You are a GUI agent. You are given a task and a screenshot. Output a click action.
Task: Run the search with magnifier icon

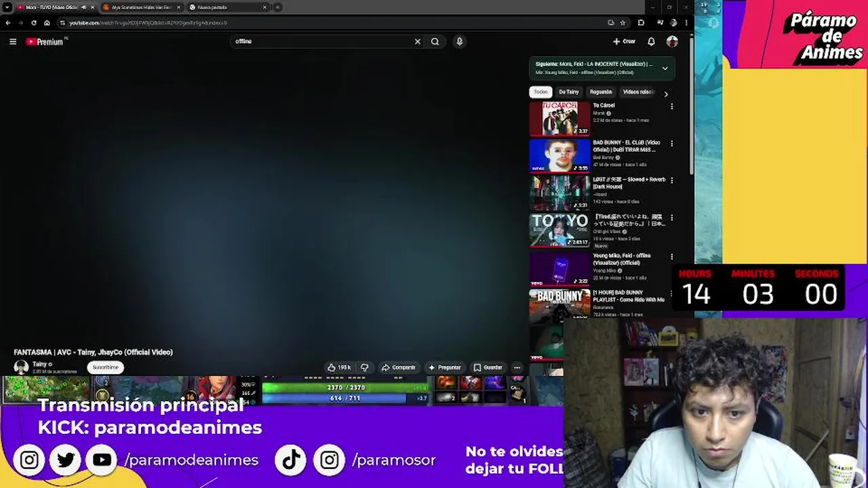point(435,41)
